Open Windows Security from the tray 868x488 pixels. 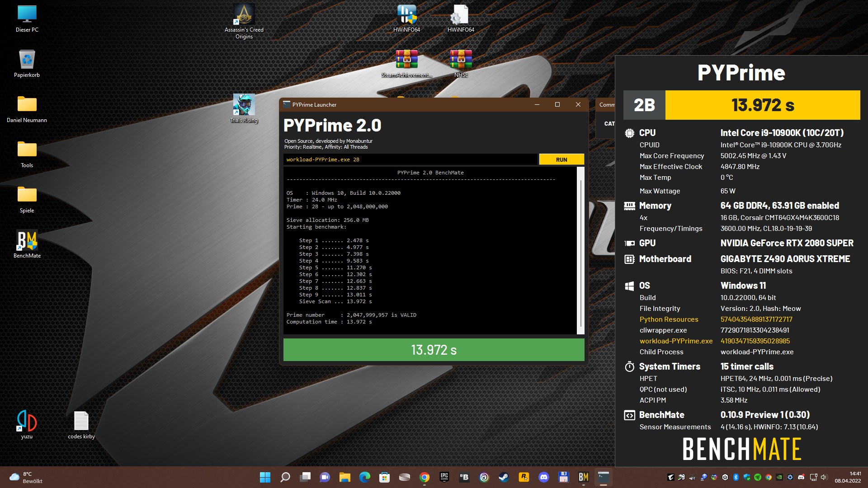tap(747, 477)
